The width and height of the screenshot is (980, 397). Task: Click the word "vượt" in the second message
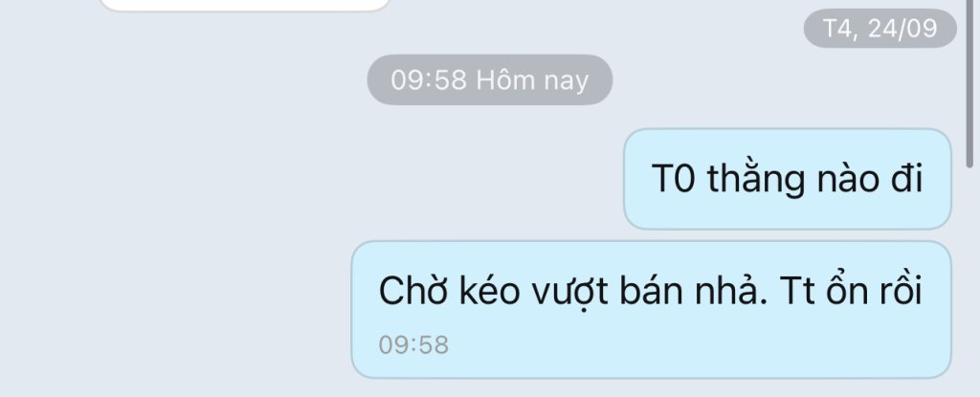570,293
